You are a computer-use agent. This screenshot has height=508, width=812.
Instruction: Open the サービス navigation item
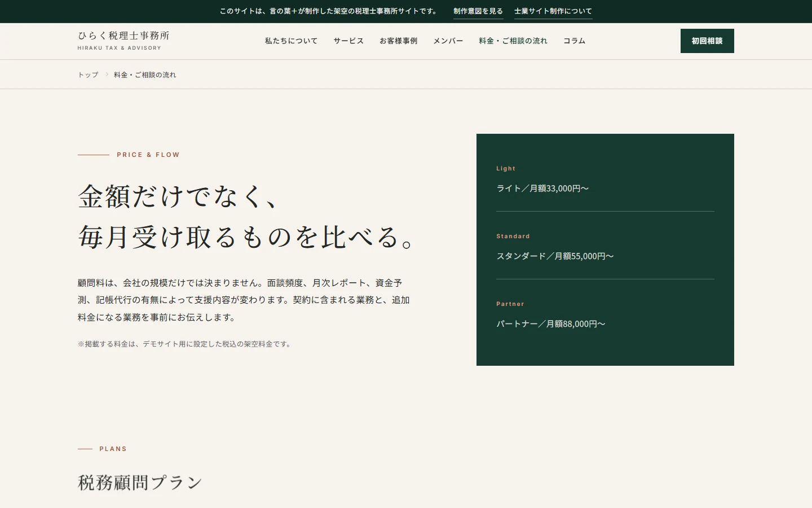pos(348,41)
